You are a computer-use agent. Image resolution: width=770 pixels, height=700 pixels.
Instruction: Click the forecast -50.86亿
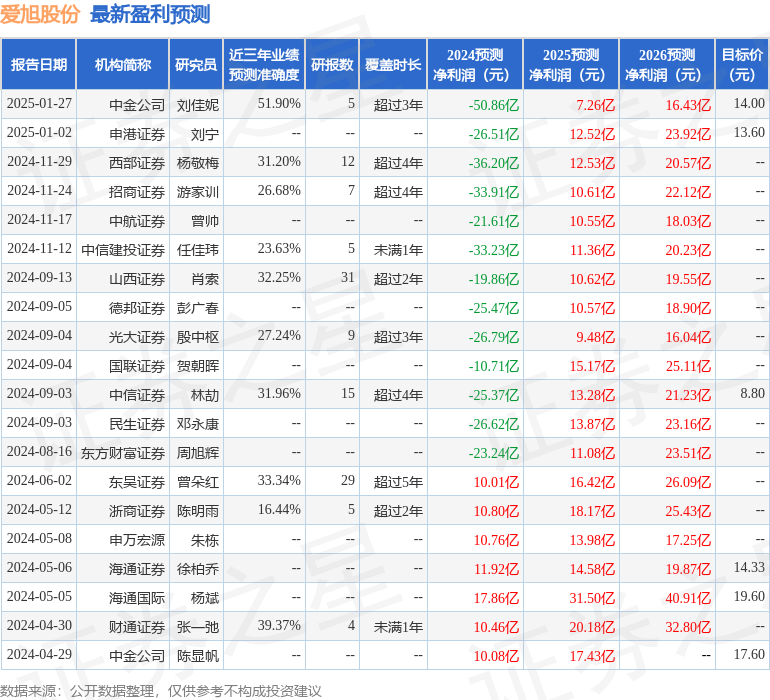tap(494, 105)
